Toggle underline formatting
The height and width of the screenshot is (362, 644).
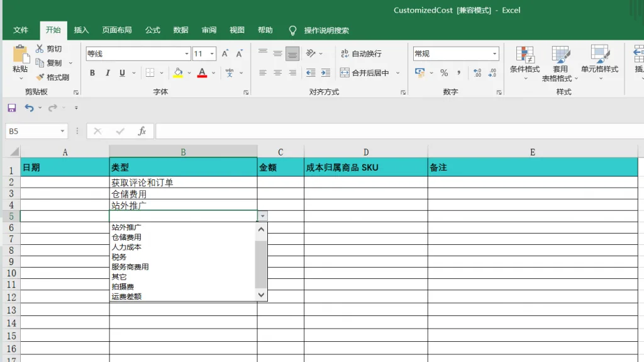point(122,73)
